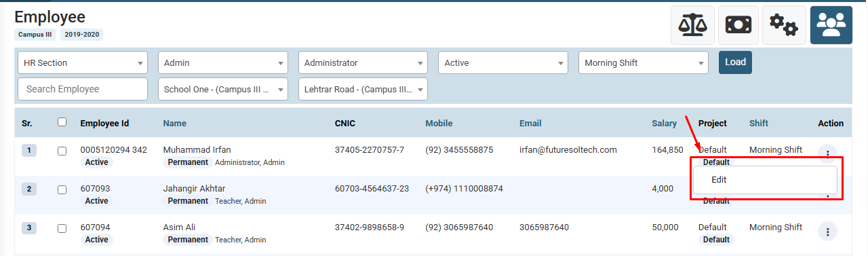Click employee name Jahangir Akhtar
This screenshot has height=256, width=868.
pyautogui.click(x=194, y=188)
